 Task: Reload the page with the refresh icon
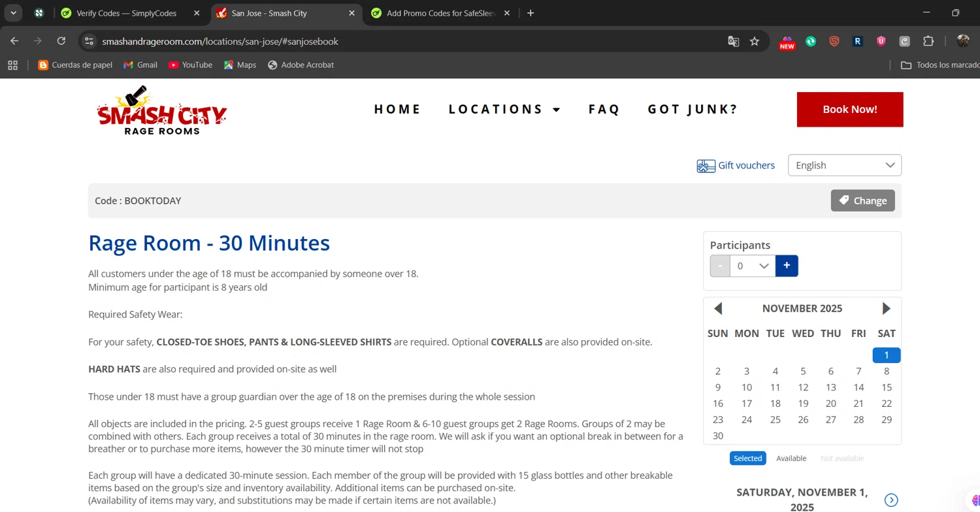[x=61, y=41]
